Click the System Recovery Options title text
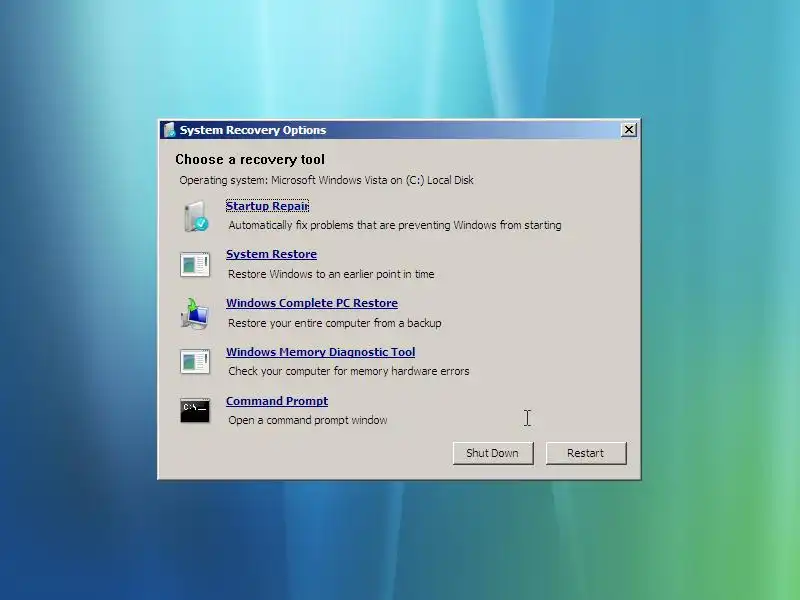 click(253, 130)
